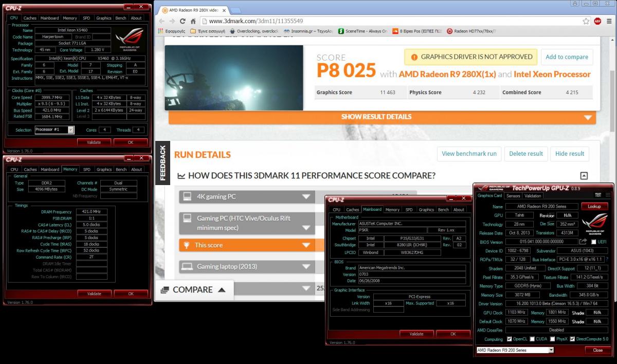The width and height of the screenshot is (617, 364).
Task: Open SPD tab in CPU-Z CPU window
Action: [x=87, y=18]
